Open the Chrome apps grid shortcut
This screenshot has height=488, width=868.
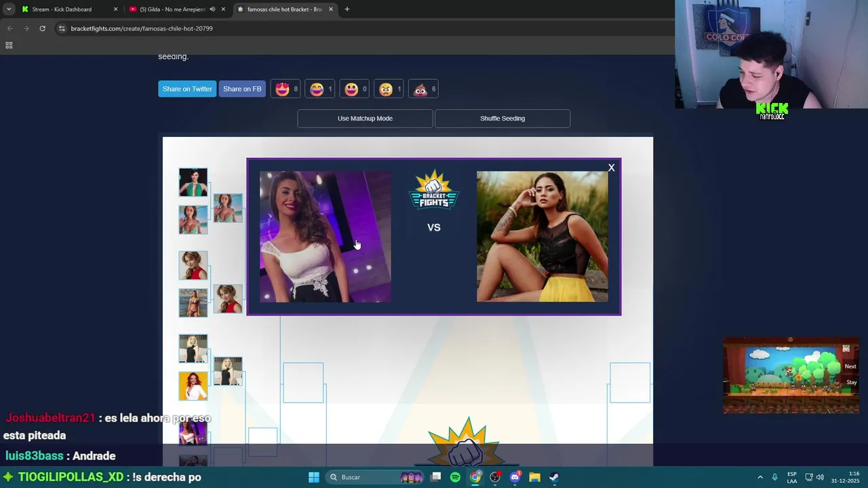click(9, 45)
